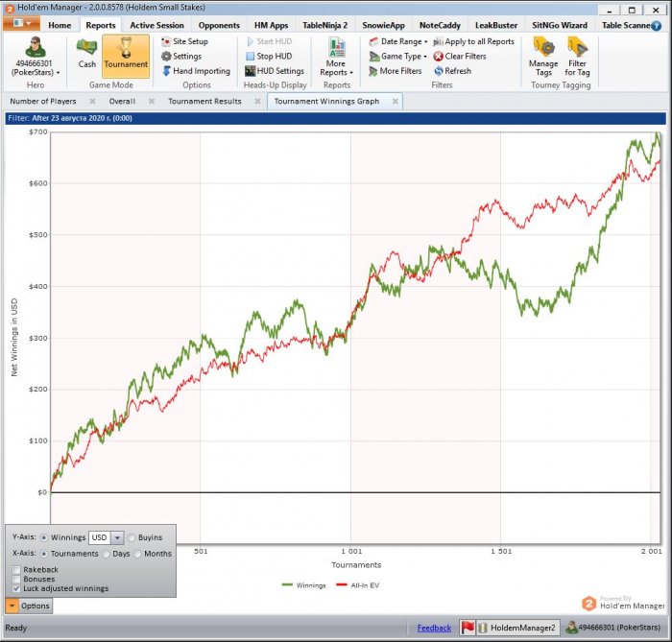Switch to Number of Players report tab
The width and height of the screenshot is (672, 642).
(43, 101)
